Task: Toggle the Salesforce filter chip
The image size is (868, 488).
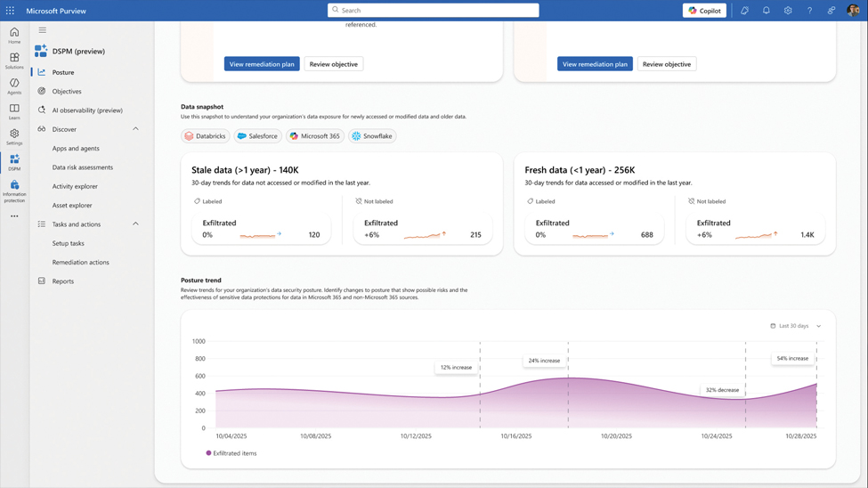Action: click(x=257, y=135)
